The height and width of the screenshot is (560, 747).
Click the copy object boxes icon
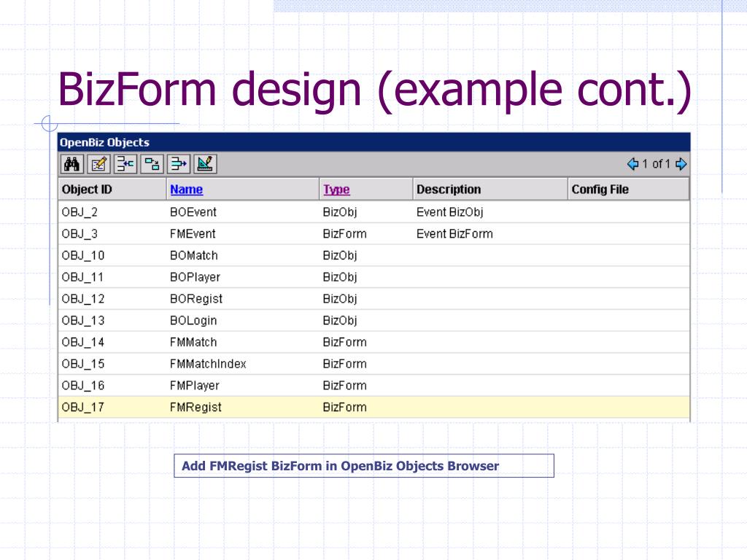(152, 164)
